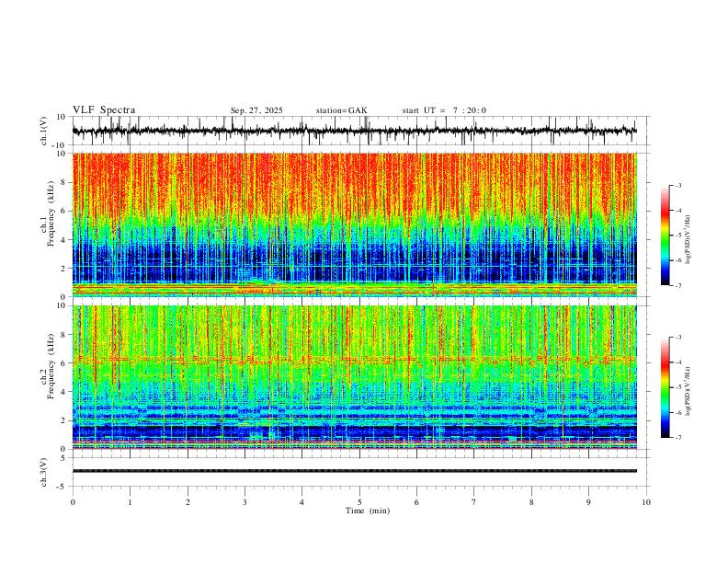Click the time axis tick label '7'

[474, 502]
